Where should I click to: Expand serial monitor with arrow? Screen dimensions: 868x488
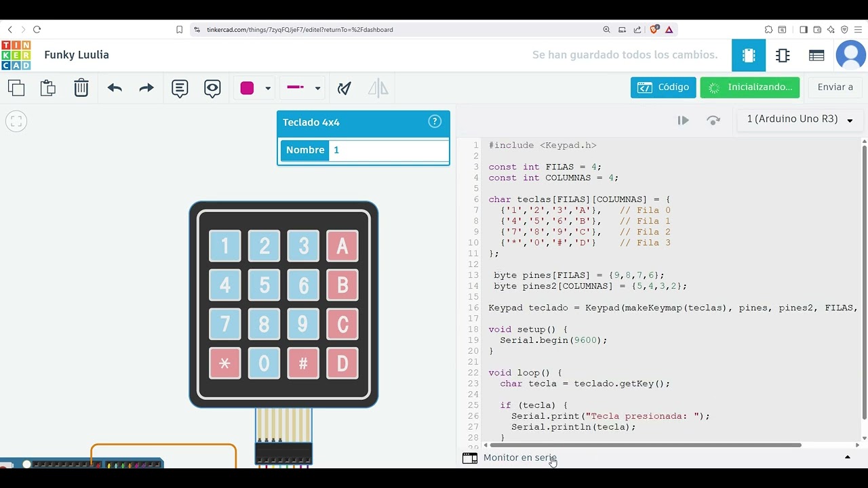(x=847, y=457)
